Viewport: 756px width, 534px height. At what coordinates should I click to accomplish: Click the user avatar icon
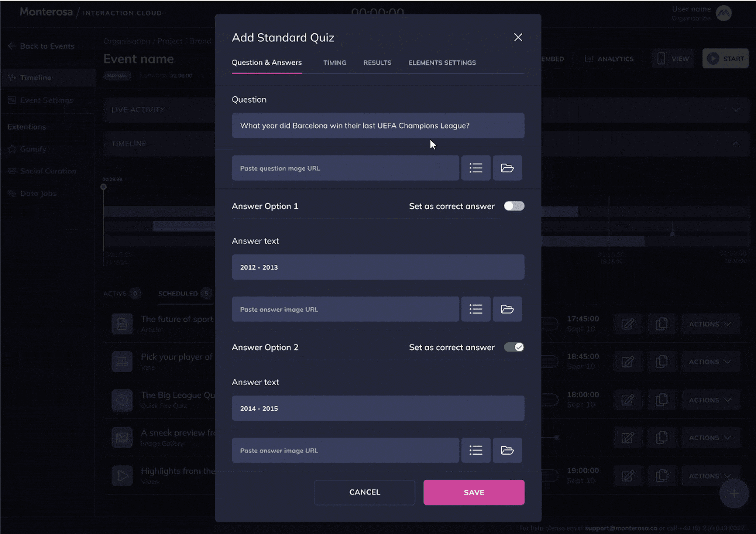724,13
